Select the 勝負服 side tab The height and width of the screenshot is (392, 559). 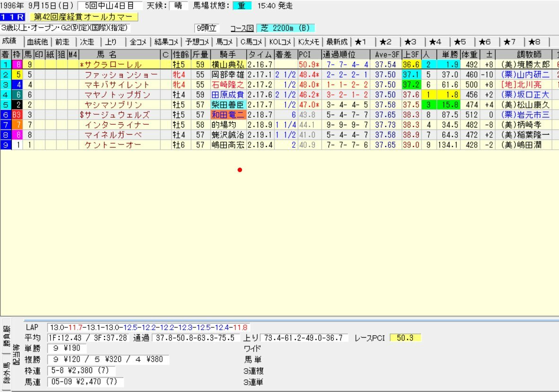pos(7,336)
